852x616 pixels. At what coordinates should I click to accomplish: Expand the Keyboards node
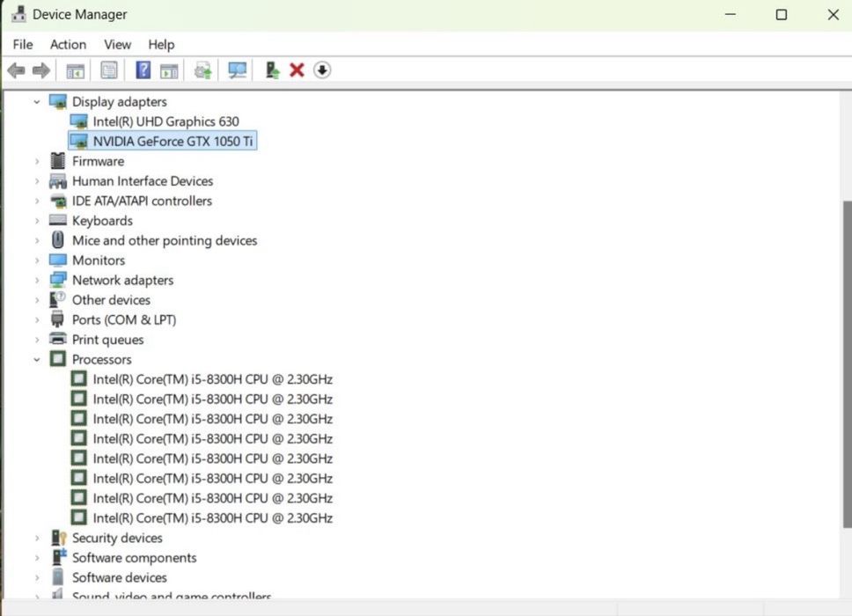(x=36, y=221)
